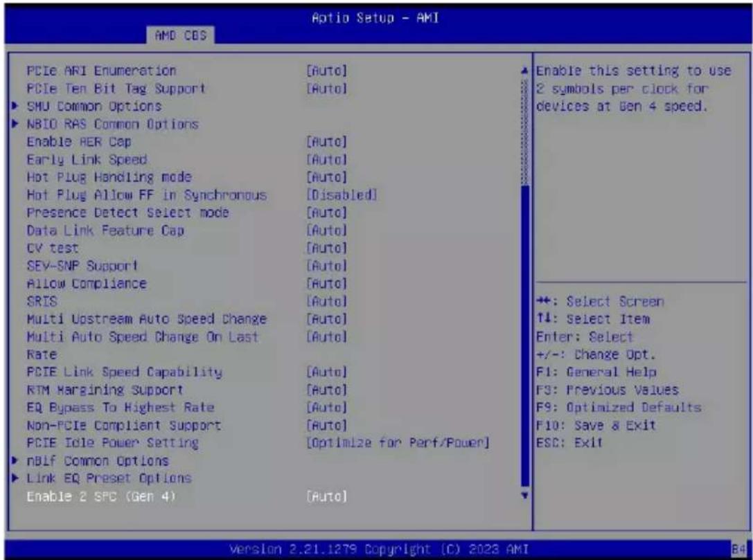Select the AMD CBS tab

(181, 35)
